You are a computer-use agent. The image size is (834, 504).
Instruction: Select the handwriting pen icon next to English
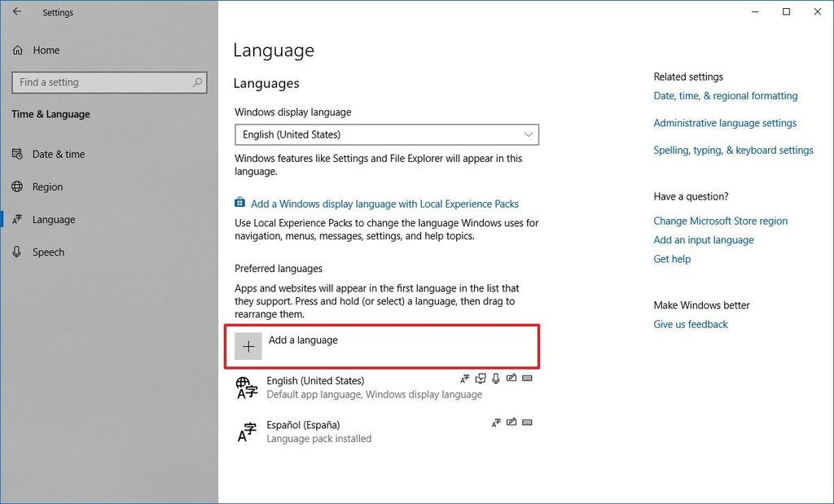(x=511, y=378)
